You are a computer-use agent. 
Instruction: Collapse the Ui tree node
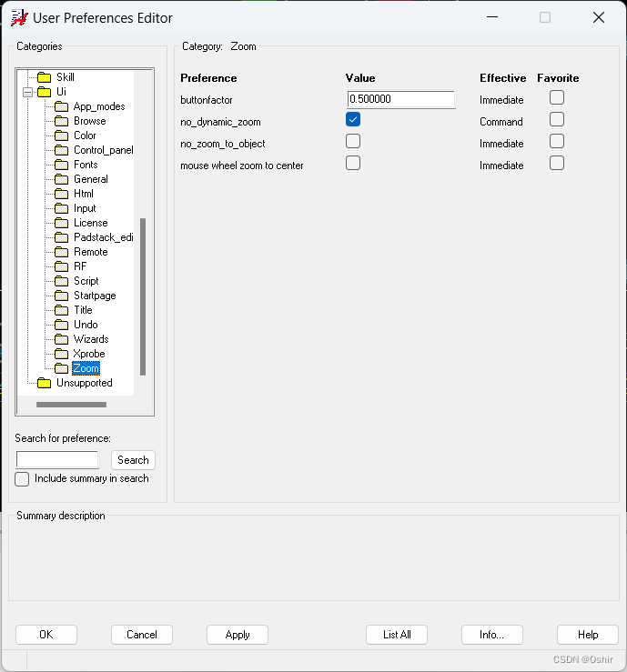(27, 92)
